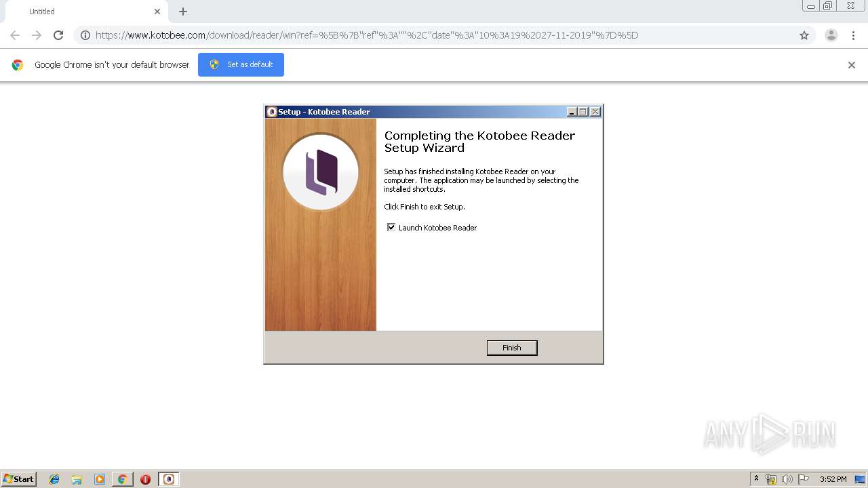Click the Chrome logo in notification bar
The image size is (868, 488).
click(x=18, y=65)
